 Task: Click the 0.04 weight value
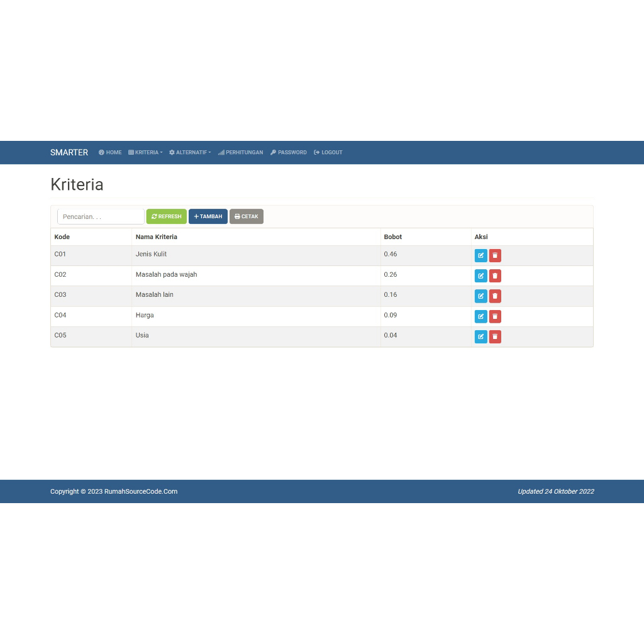[390, 335]
